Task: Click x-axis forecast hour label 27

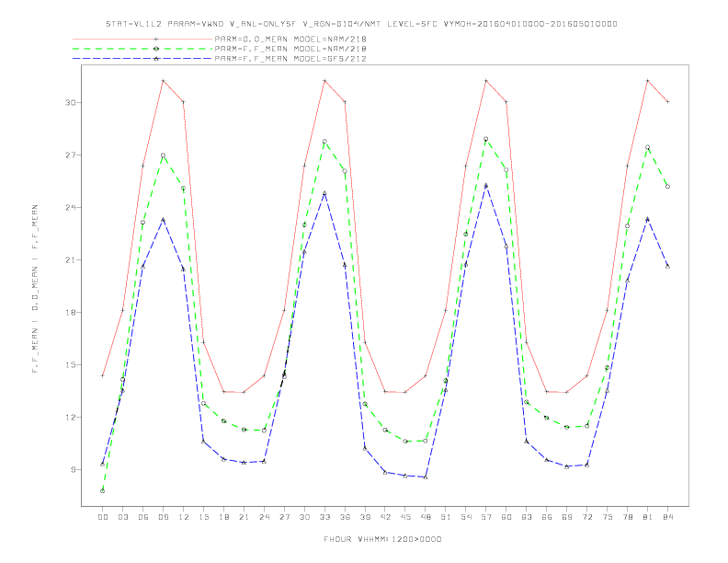Action: pyautogui.click(x=284, y=517)
